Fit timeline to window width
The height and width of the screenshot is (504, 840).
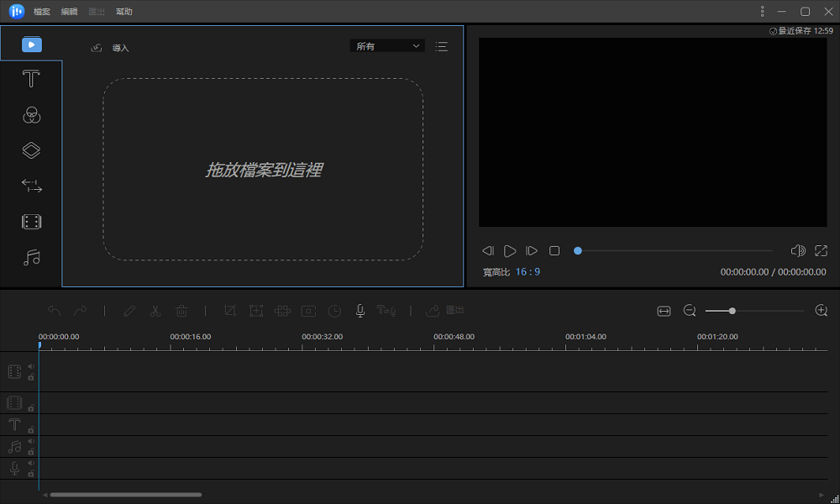[664, 311]
